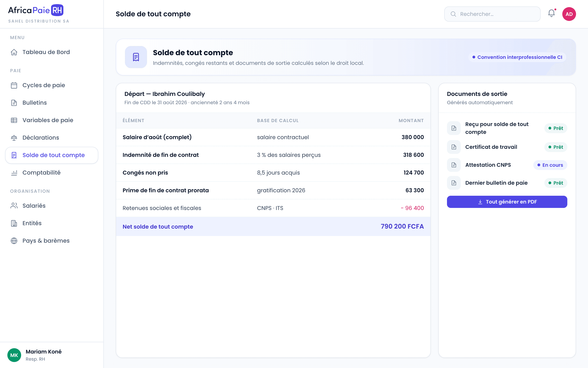The image size is (588, 368).
Task: Open Tableau de Bord menu item
Action: pos(51,52)
